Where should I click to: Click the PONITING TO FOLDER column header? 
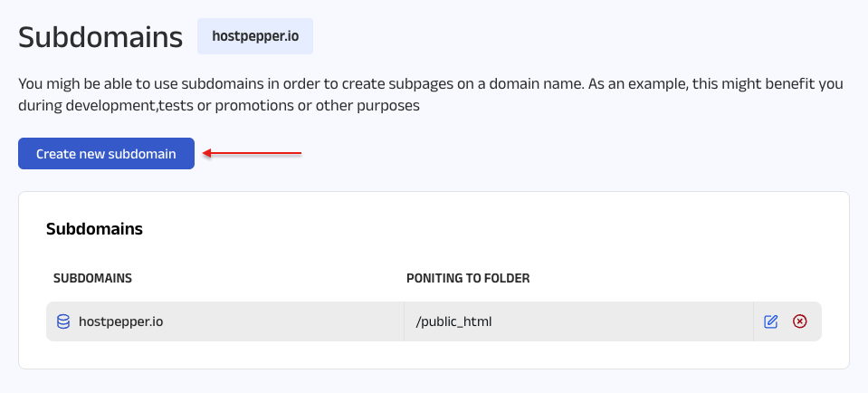click(x=468, y=278)
